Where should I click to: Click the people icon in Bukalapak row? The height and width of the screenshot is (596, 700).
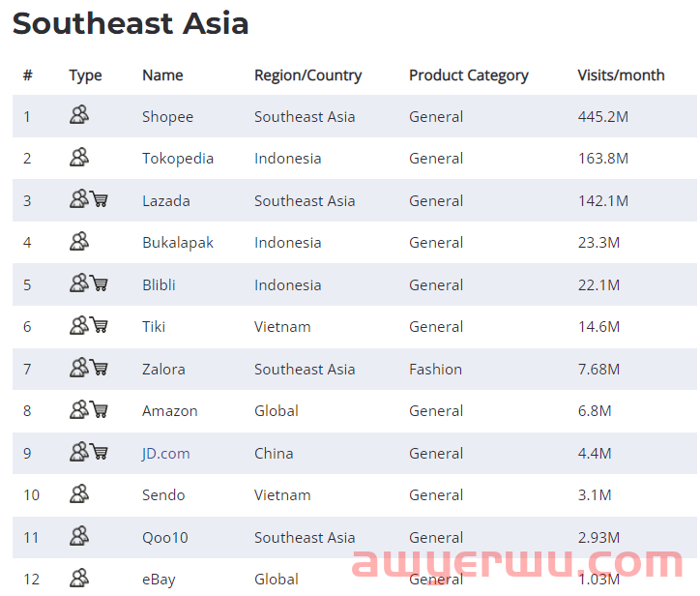tap(79, 241)
